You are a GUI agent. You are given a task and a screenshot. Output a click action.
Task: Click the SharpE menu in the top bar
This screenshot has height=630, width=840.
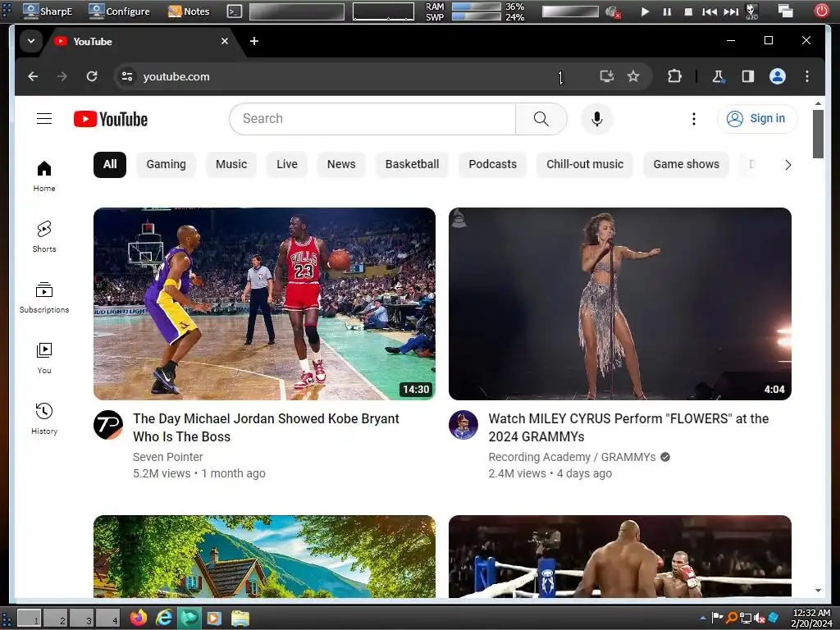(x=48, y=11)
